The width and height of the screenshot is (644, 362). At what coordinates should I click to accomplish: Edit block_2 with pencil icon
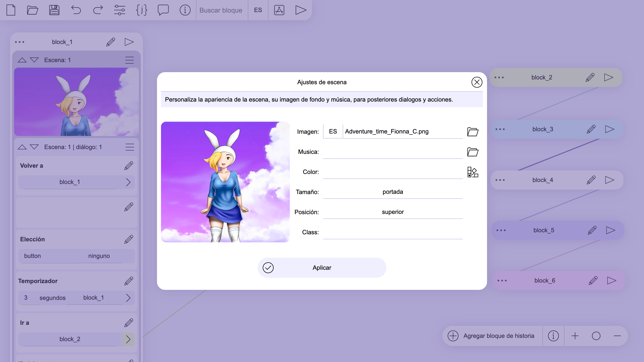click(590, 77)
